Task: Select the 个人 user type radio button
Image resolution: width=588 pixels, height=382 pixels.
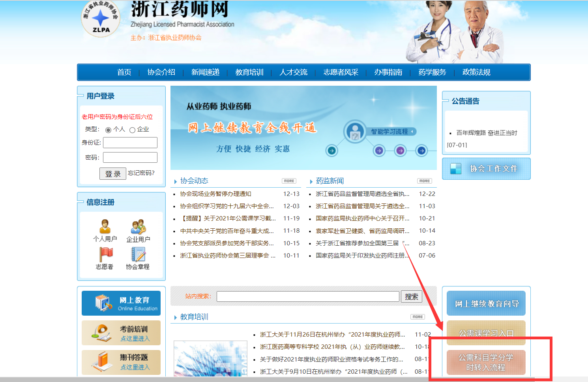Action: (108, 130)
